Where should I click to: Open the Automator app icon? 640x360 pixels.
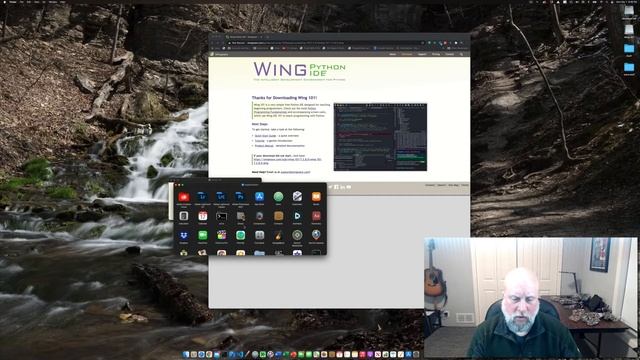click(297, 197)
